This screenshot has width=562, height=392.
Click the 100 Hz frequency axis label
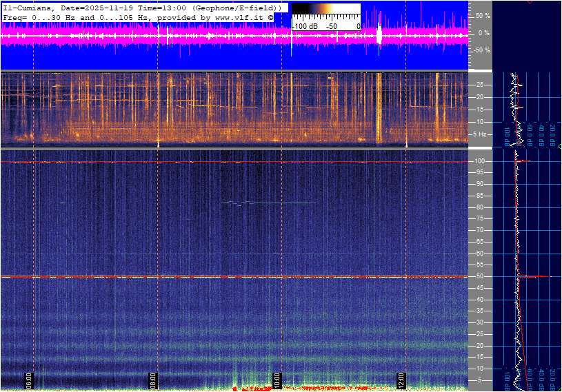tap(481, 161)
